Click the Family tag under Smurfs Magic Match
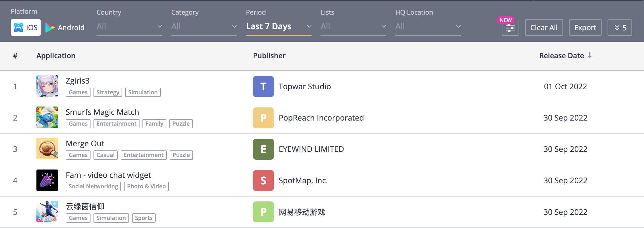 (x=154, y=124)
